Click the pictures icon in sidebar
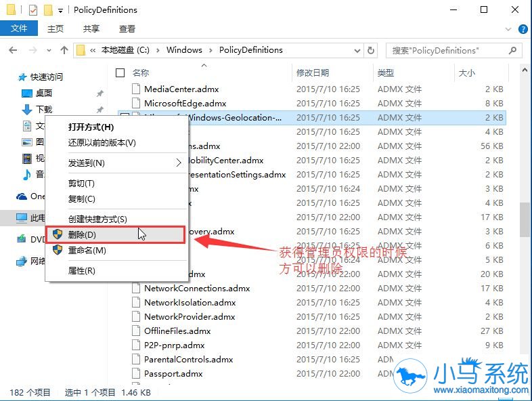Viewport: 532px width, 401px height. tap(27, 142)
